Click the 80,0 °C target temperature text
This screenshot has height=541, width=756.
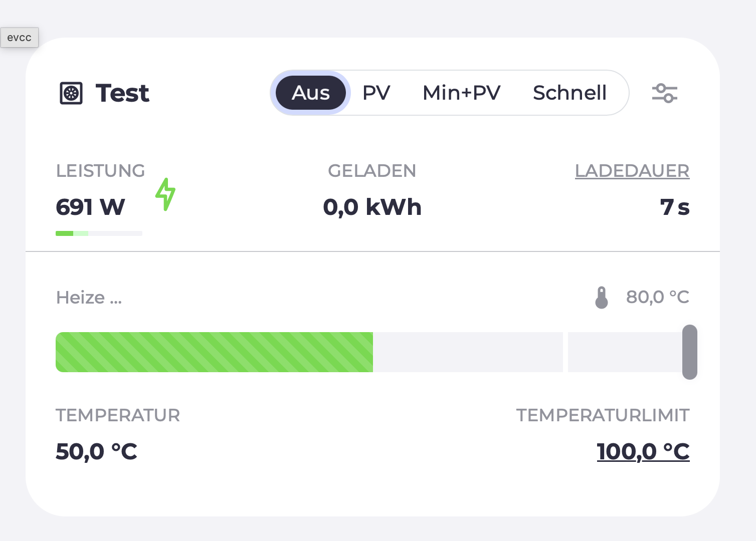click(657, 297)
